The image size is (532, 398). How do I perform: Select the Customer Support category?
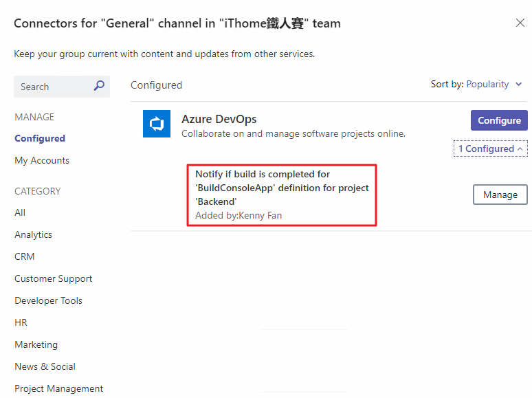tap(53, 278)
